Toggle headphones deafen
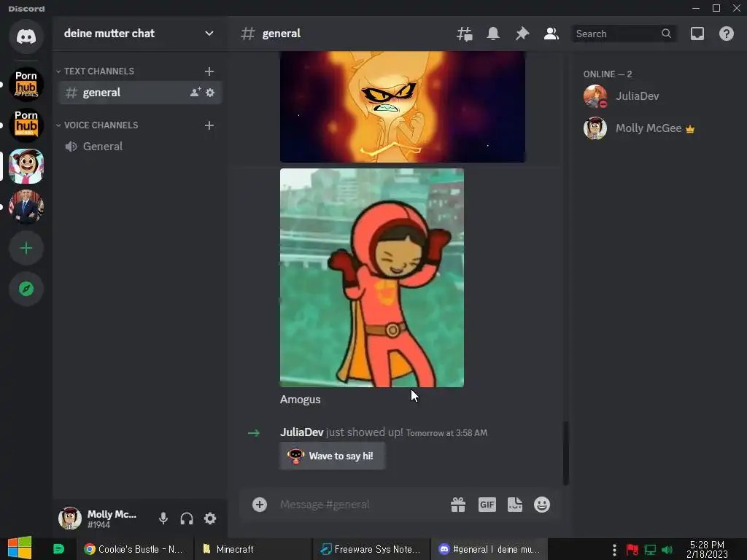This screenshot has height=560, width=747. tap(187, 518)
